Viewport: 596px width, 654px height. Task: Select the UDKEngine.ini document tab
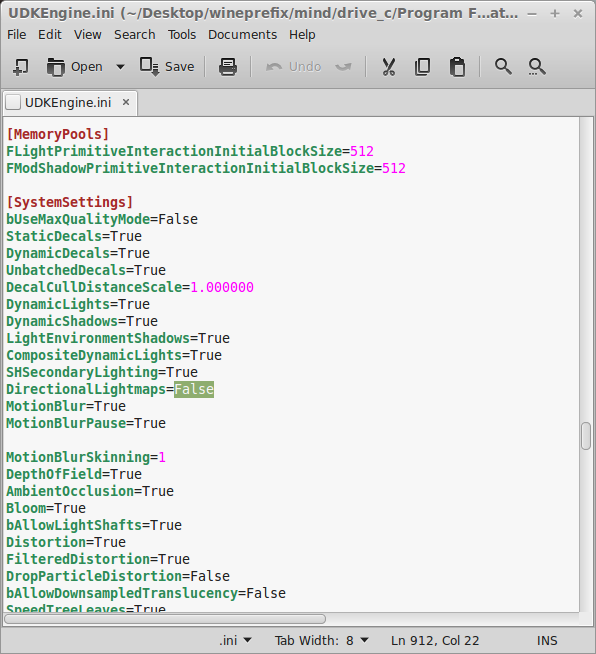(68, 103)
